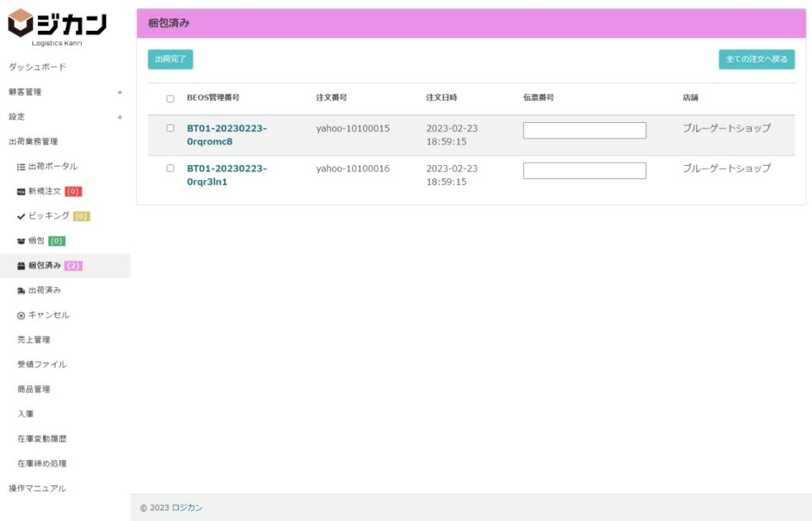
Task: Click the 伝票番号 field for yahoo-10100016
Action: pos(584,170)
